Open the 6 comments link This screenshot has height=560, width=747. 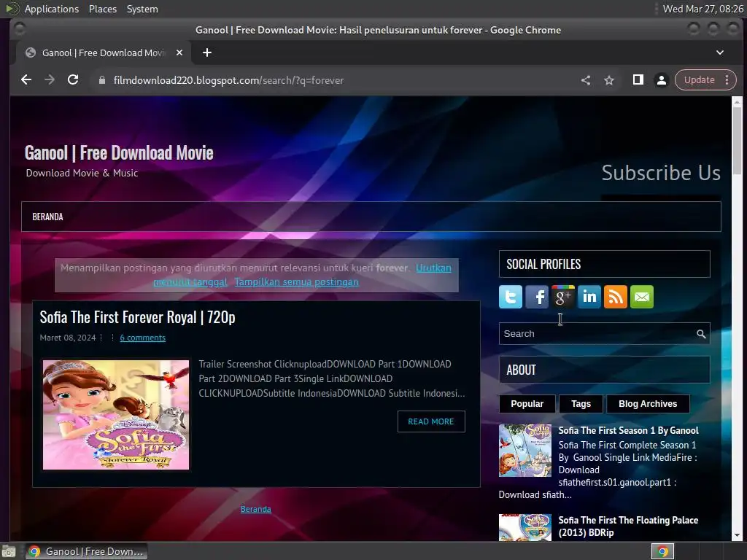click(x=142, y=338)
